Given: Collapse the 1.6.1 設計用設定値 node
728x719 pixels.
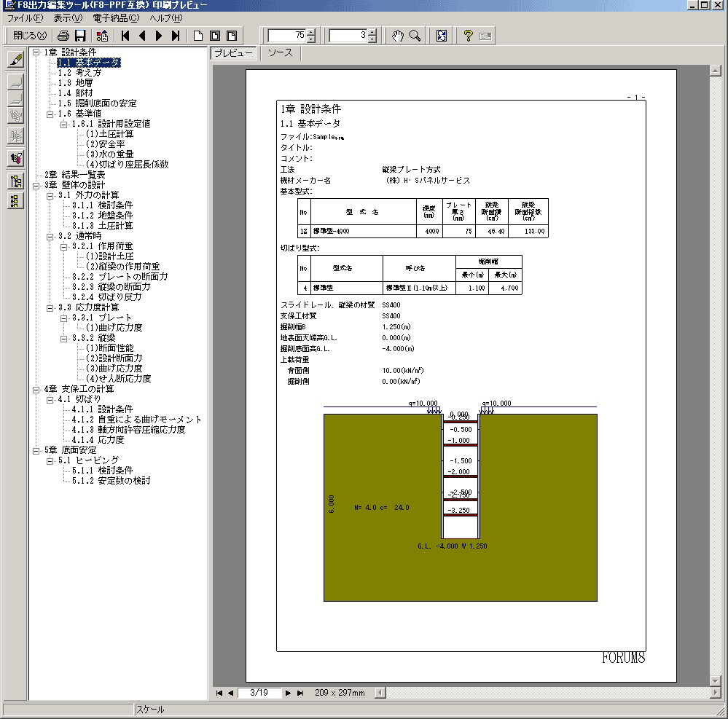Looking at the screenshot, I should [x=64, y=124].
